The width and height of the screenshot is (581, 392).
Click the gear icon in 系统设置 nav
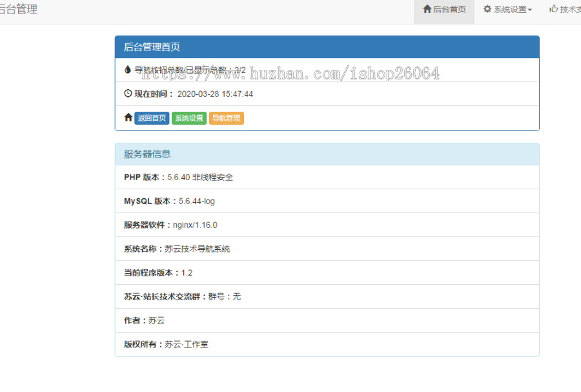click(x=487, y=9)
